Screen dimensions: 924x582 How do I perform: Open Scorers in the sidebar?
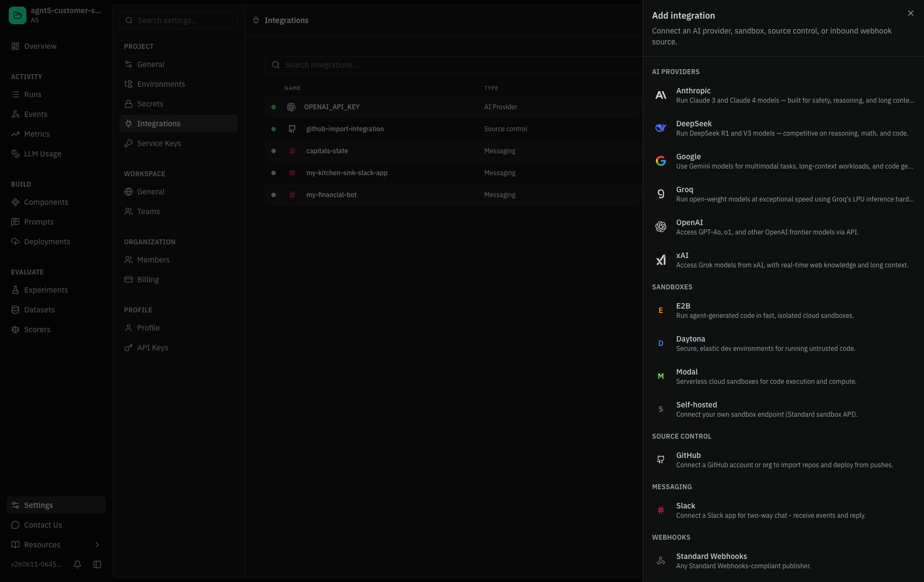[x=56, y=329]
